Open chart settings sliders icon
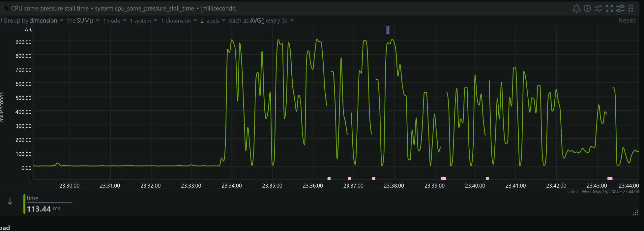The width and height of the screenshot is (644, 231). [620, 9]
